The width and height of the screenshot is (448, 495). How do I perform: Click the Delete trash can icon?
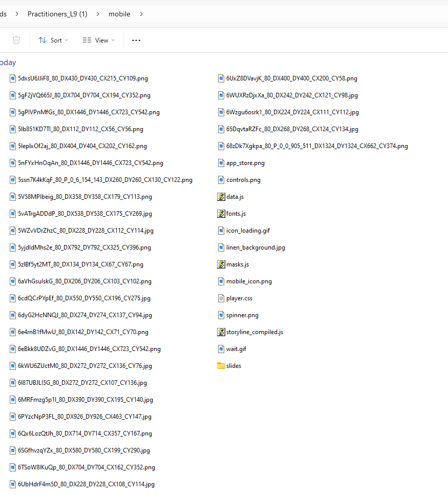pos(16,40)
